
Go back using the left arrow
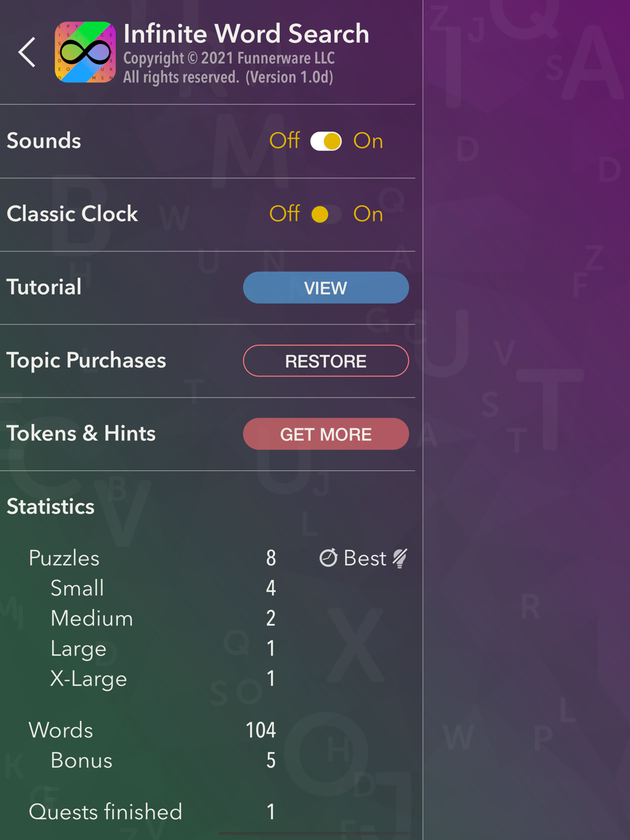(x=27, y=52)
